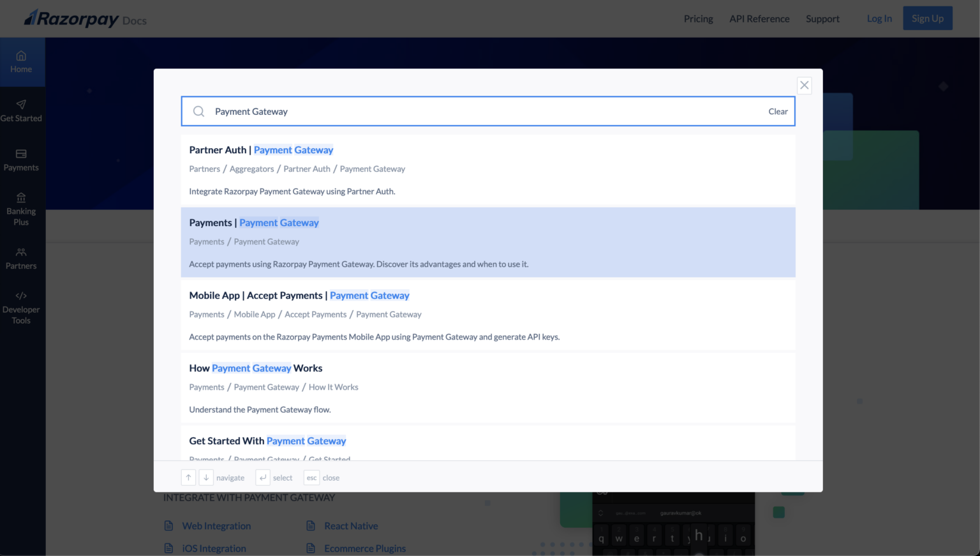Click breadcrumb 'Payments / Payment Gateway / How It Works'

pos(274,387)
